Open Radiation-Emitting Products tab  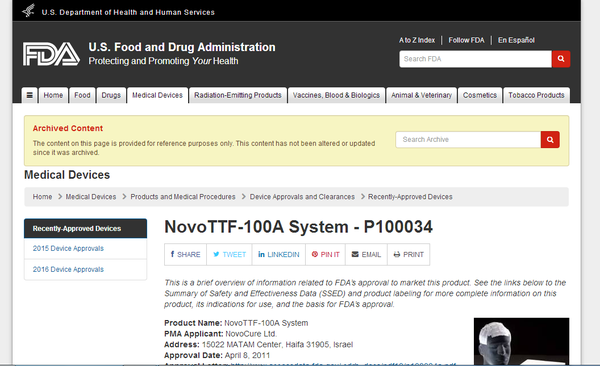click(238, 95)
